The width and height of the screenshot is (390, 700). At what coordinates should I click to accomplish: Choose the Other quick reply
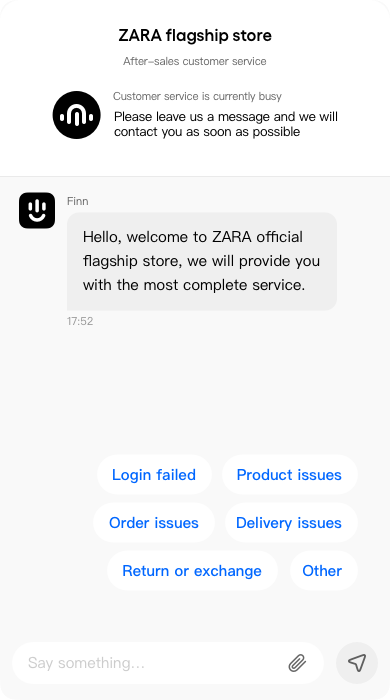pyautogui.click(x=322, y=571)
